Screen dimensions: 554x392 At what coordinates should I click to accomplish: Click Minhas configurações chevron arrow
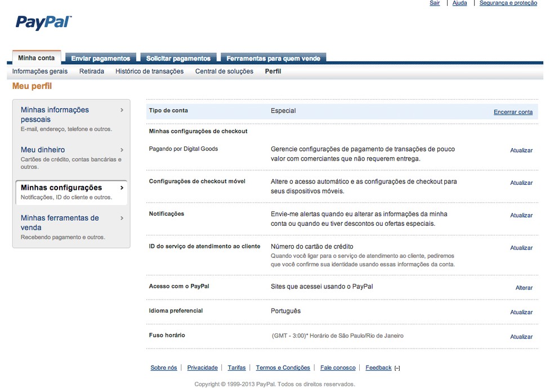122,188
